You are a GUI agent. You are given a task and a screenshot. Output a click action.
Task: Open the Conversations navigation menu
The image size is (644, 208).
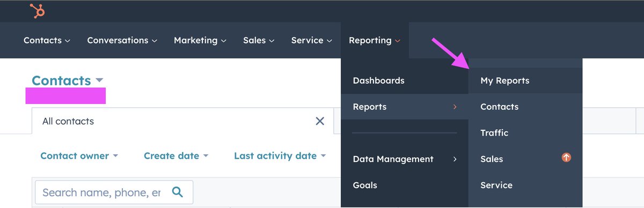122,40
